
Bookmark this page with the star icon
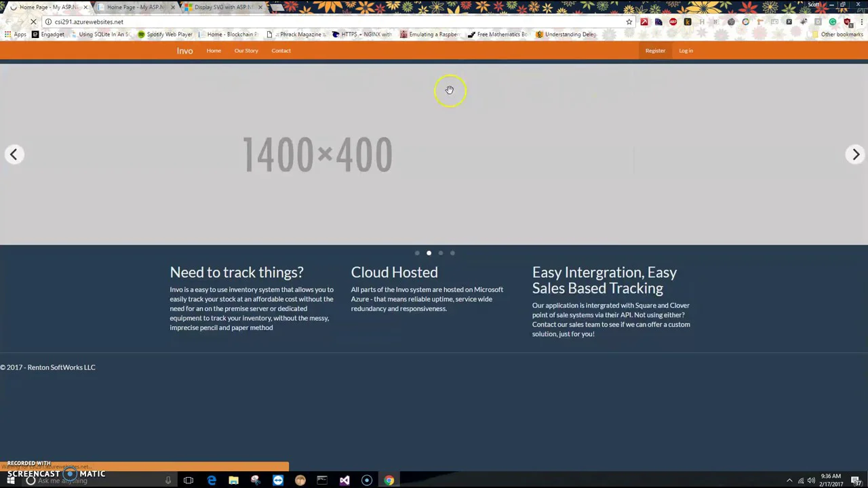[x=629, y=22]
